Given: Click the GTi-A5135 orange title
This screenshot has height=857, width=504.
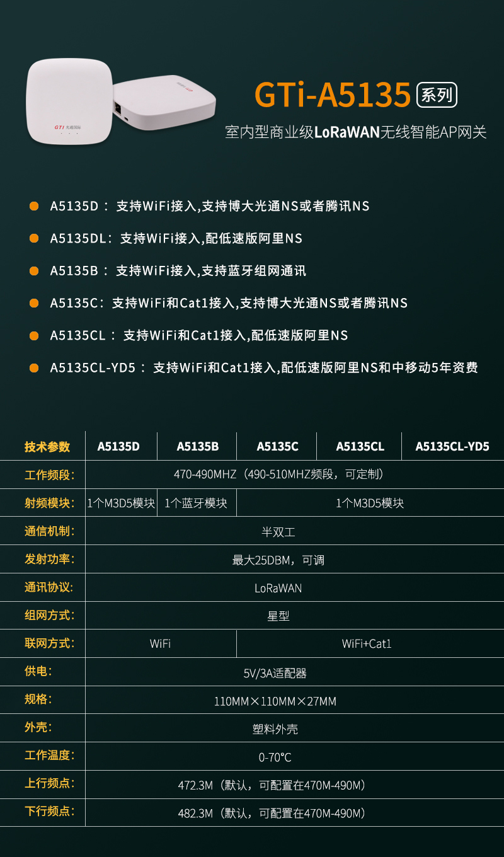Looking at the screenshot, I should point(333,95).
